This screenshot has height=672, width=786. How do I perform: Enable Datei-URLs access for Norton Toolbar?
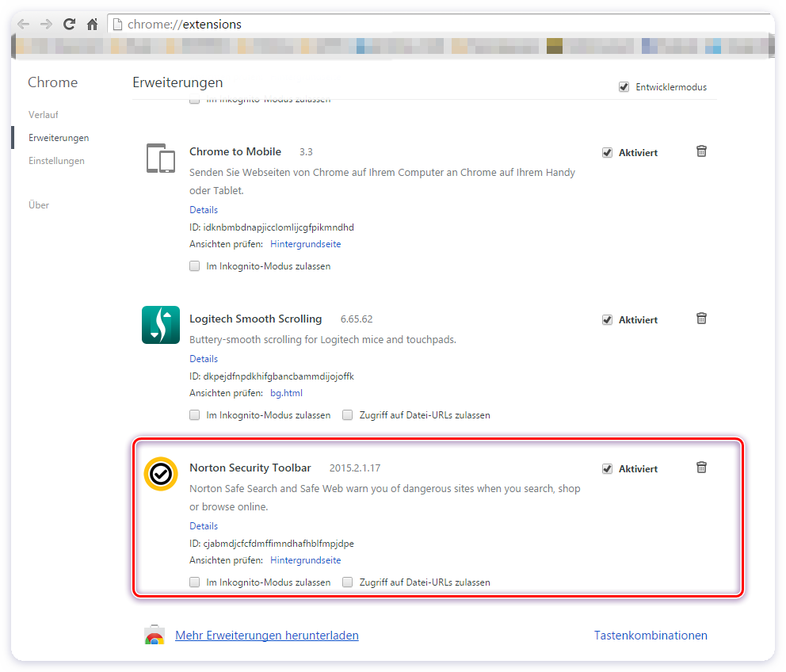click(x=347, y=582)
